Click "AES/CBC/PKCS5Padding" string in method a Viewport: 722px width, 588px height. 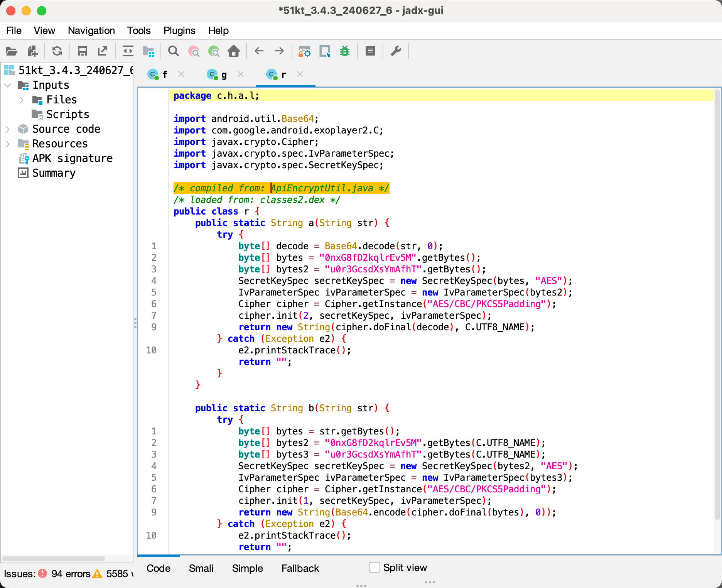(486, 304)
